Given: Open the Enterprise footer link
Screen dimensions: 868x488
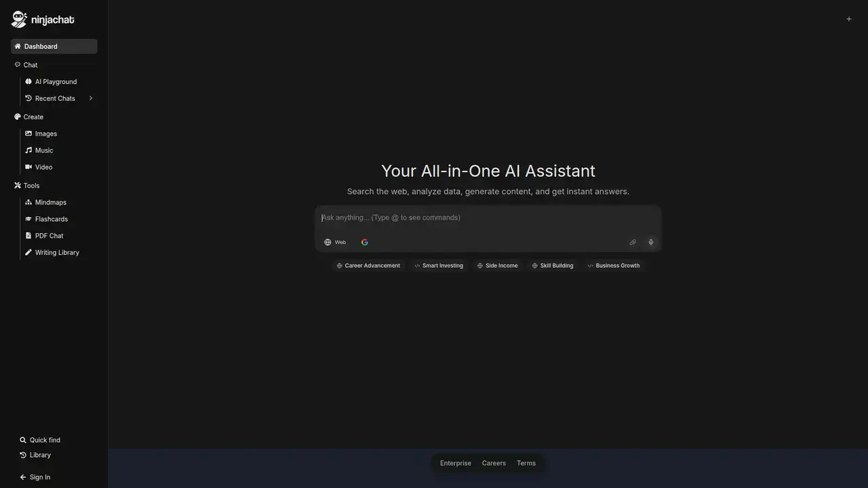Looking at the screenshot, I should [455, 463].
